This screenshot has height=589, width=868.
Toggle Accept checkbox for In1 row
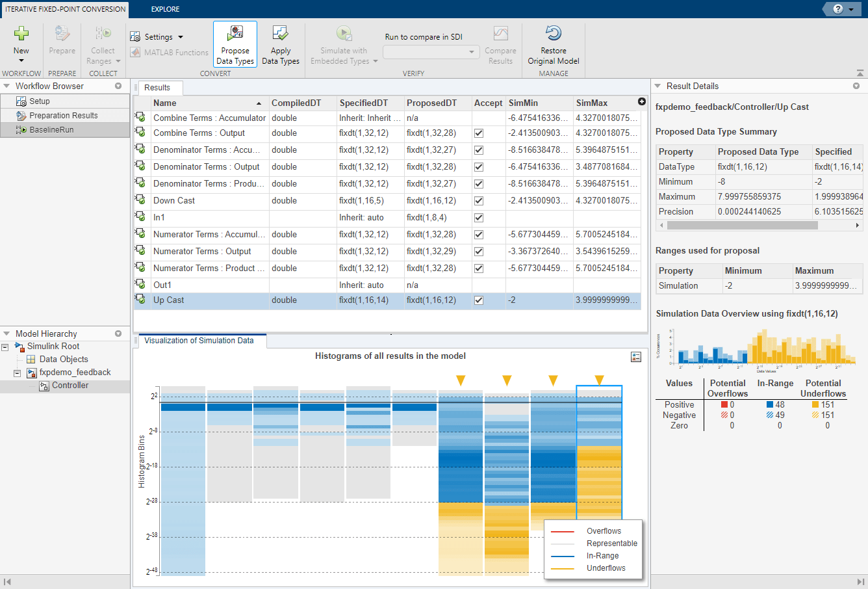pyautogui.click(x=479, y=218)
